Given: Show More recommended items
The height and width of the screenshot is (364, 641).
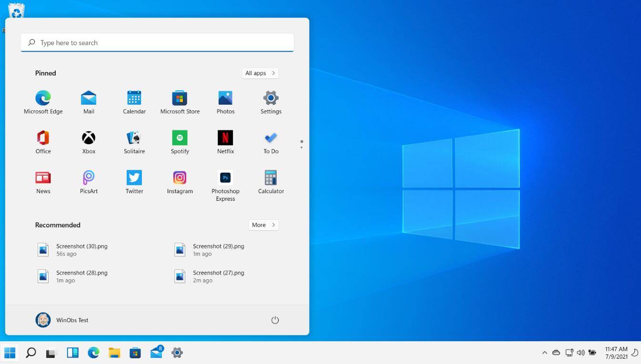Looking at the screenshot, I should coord(263,225).
